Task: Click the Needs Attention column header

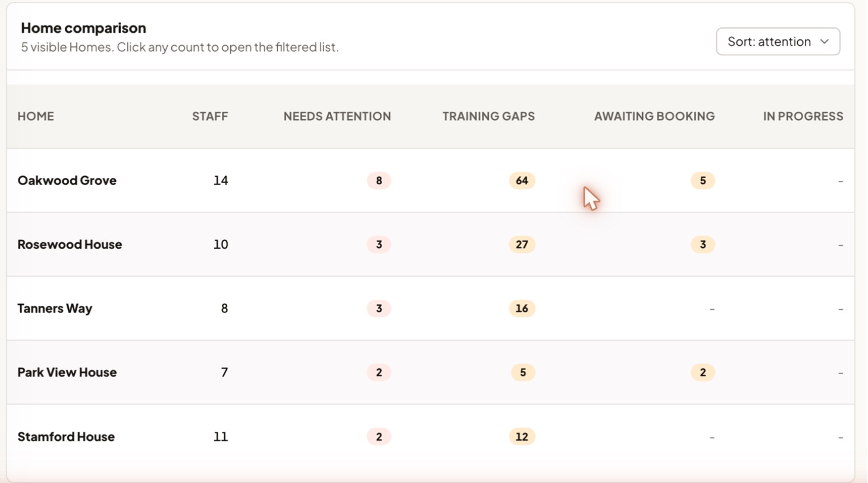Action: [337, 117]
